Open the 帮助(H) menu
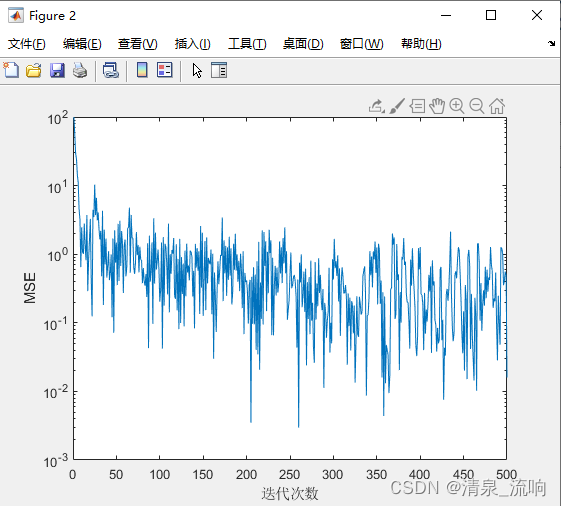 421,44
